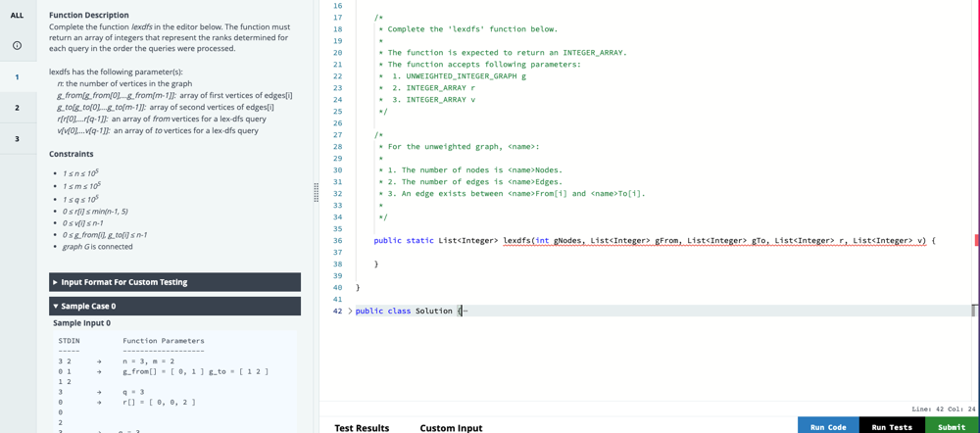Click the red error marker in editor gutter
980x433 pixels.
click(977, 241)
